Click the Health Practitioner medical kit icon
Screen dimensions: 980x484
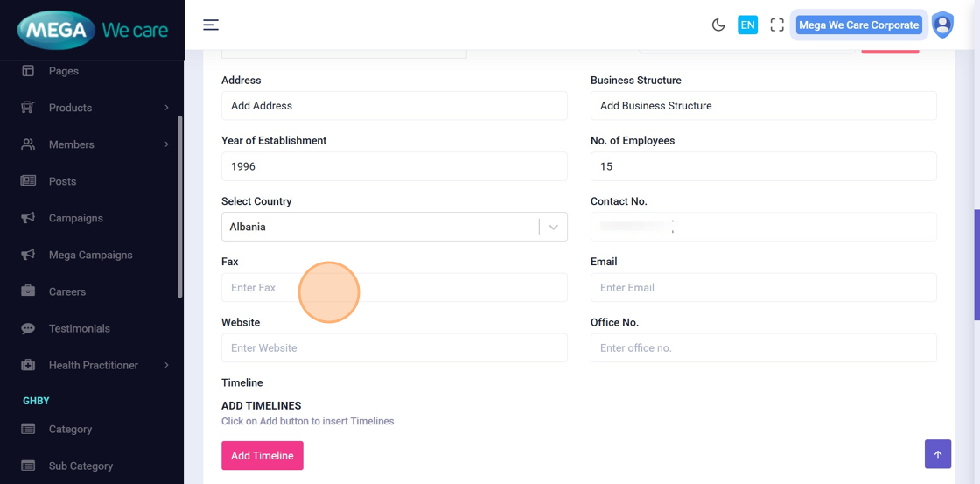pos(28,365)
